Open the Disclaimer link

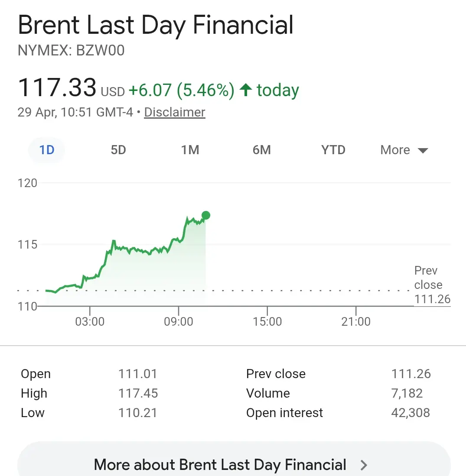[x=175, y=112]
